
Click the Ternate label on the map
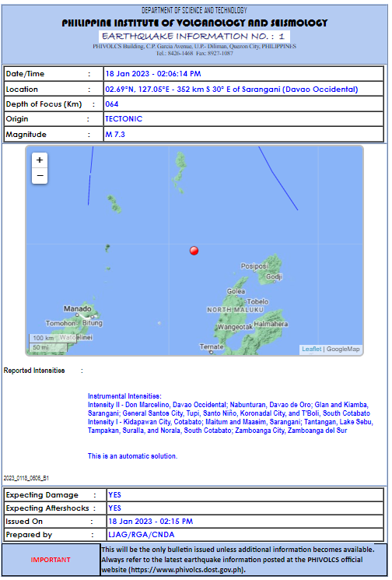212,346
